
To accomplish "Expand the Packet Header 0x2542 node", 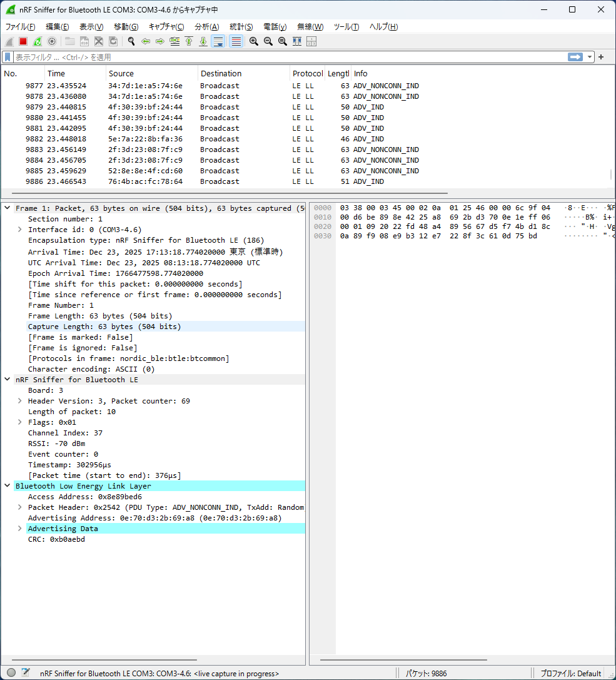I will click(20, 507).
